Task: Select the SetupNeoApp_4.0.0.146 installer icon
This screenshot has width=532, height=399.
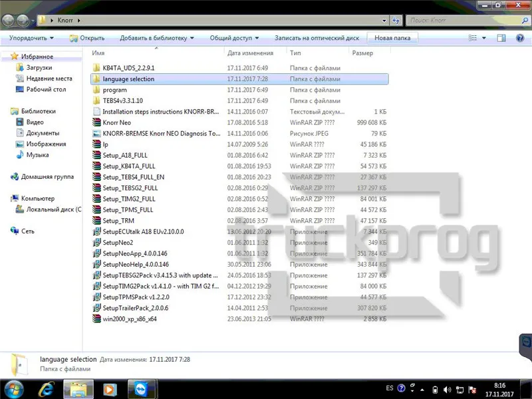Action: pos(96,253)
